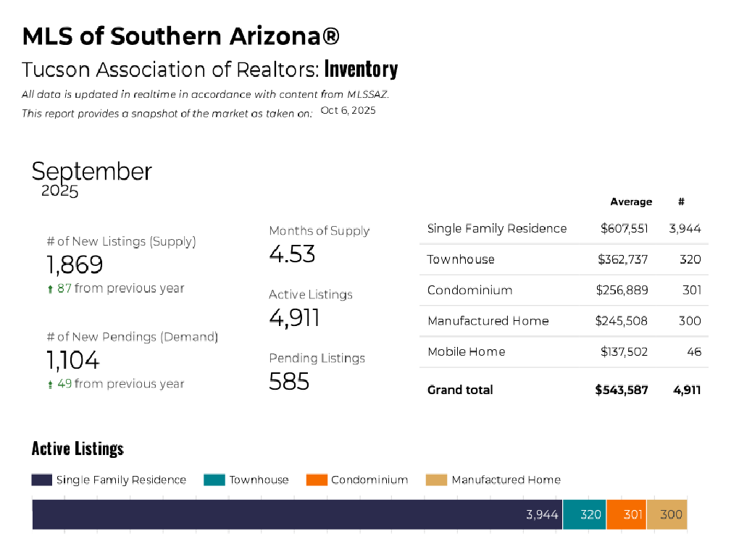Click the # column header in table
The height and width of the screenshot is (560, 739).
tap(682, 202)
